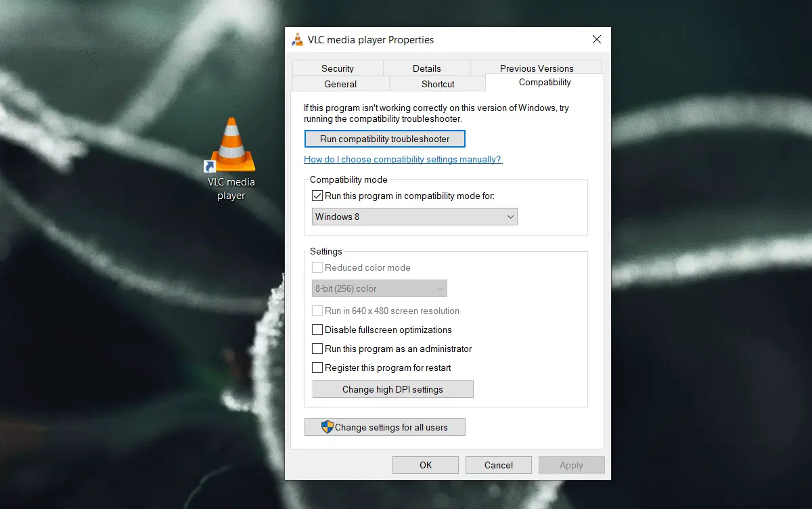The width and height of the screenshot is (812, 509).
Task: Click the OK button
Action: (x=426, y=465)
